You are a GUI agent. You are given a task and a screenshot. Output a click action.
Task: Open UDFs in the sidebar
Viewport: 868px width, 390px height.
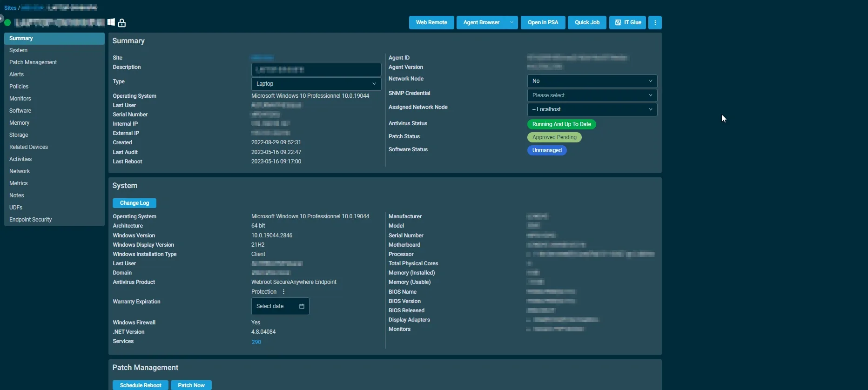[54, 208]
